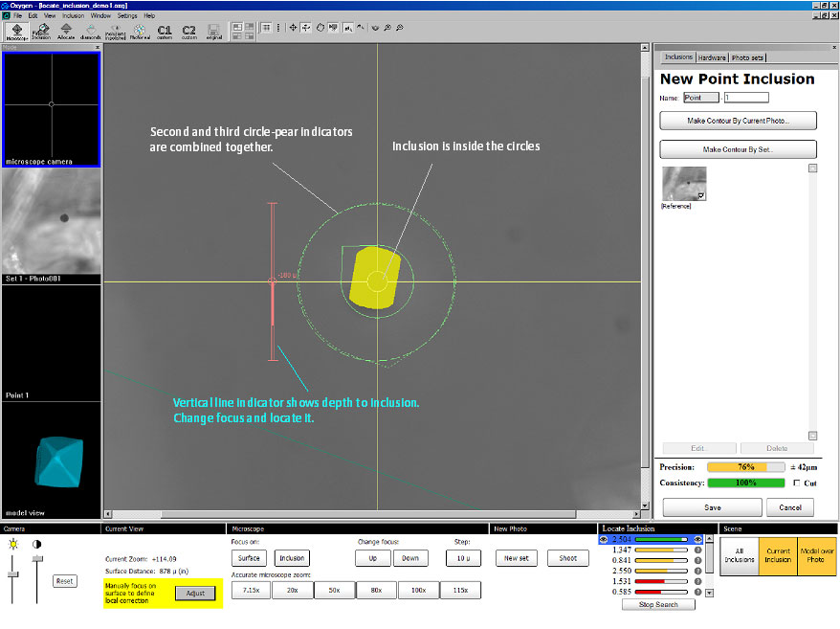Open the Diamonds toolbar icon
Image resolution: width=840 pixels, height=629 pixels.
90,31
